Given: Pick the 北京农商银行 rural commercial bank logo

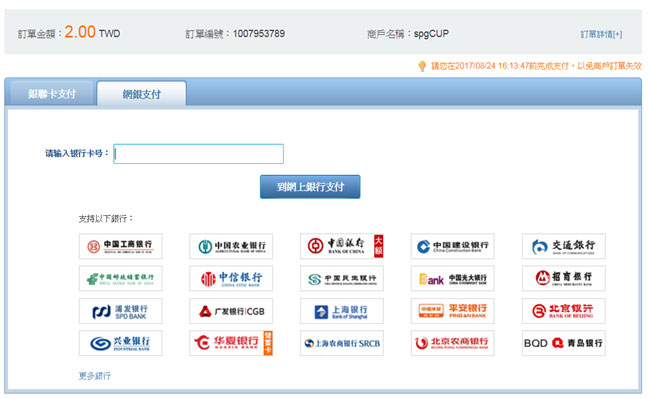Looking at the screenshot, I should pos(453,343).
